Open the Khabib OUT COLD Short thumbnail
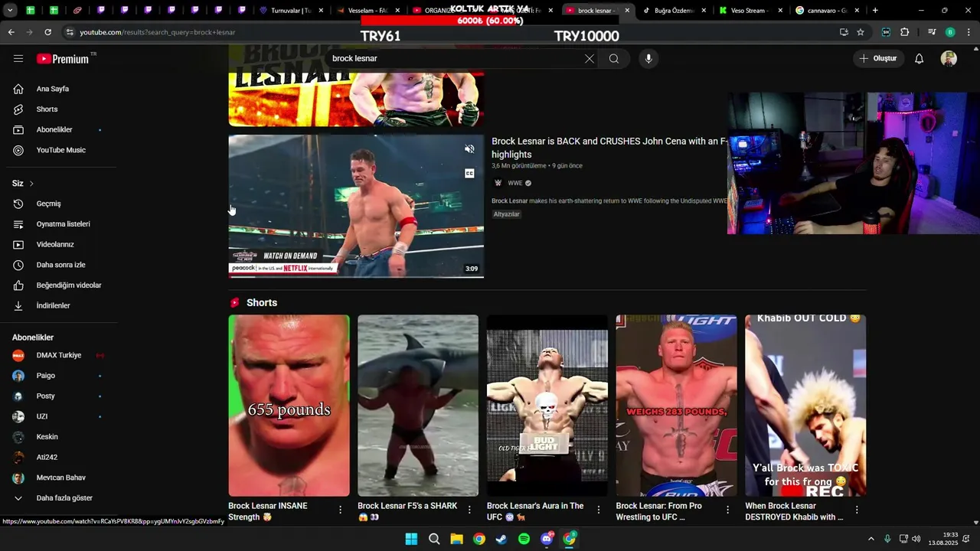This screenshot has width=980, height=551. (x=805, y=406)
